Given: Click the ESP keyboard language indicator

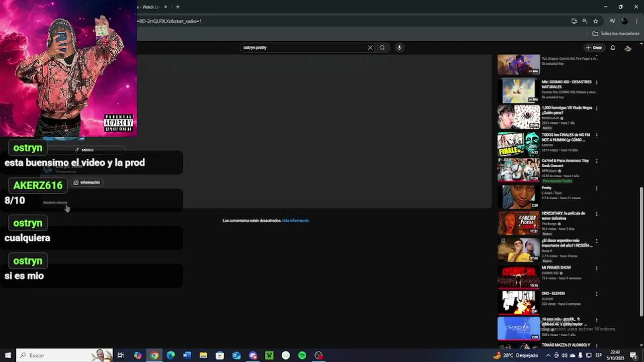Looking at the screenshot, I should (600, 355).
